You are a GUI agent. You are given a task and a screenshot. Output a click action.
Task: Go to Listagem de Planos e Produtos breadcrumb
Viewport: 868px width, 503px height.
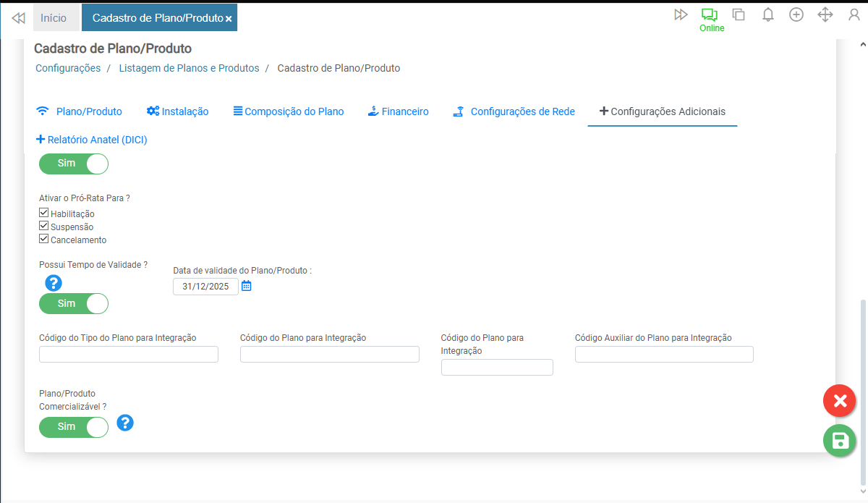189,68
